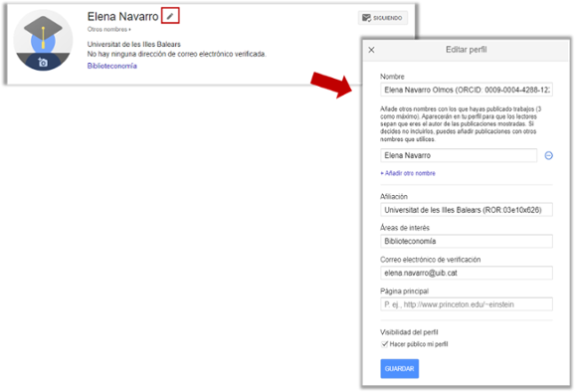Click the Guardar button

399,368
